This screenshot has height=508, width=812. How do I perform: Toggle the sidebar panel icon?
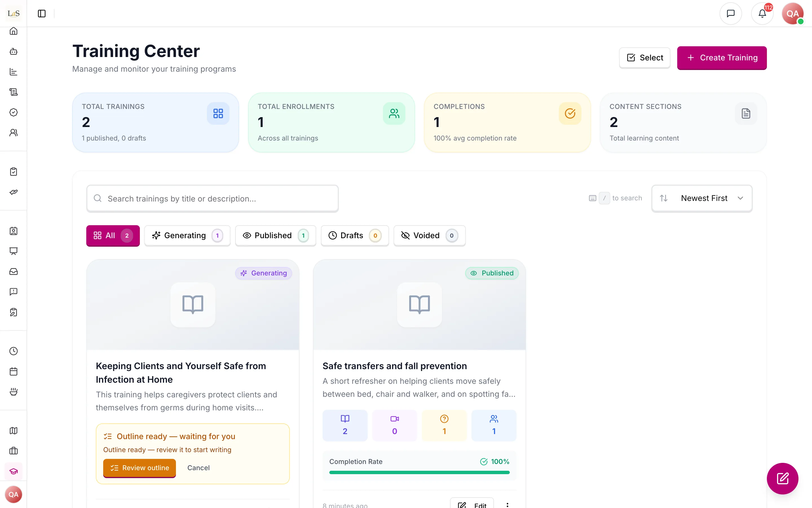[42, 14]
